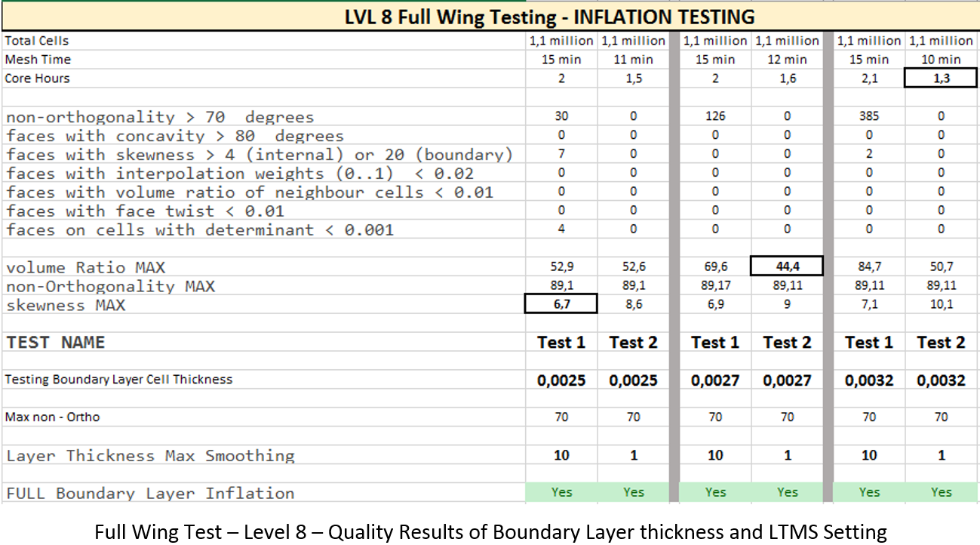Select the '69,6' volume ratio cell
Image resolution: width=980 pixels, height=545 pixels.
(715, 266)
